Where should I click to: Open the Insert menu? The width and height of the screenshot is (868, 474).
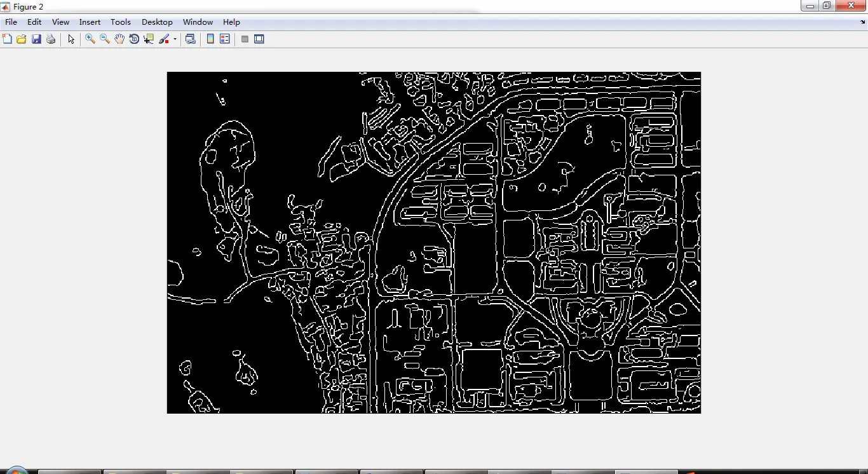[x=90, y=22]
